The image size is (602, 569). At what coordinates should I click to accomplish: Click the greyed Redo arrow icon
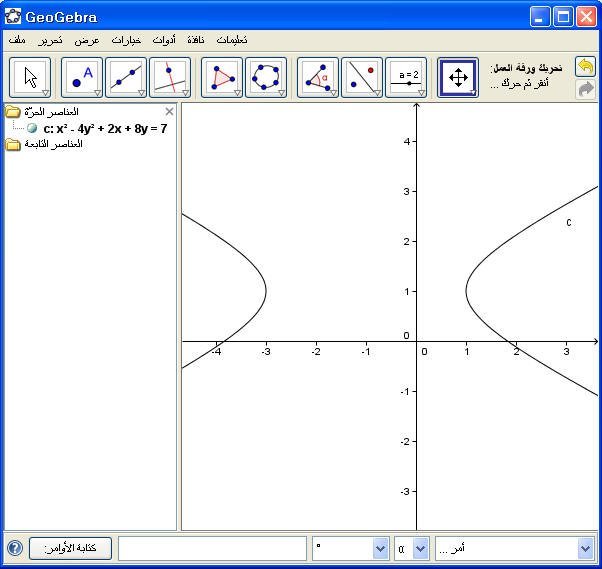click(585, 89)
